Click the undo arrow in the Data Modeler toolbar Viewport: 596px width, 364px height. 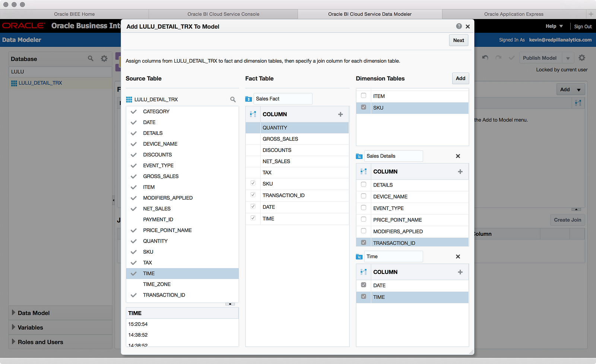pyautogui.click(x=485, y=58)
